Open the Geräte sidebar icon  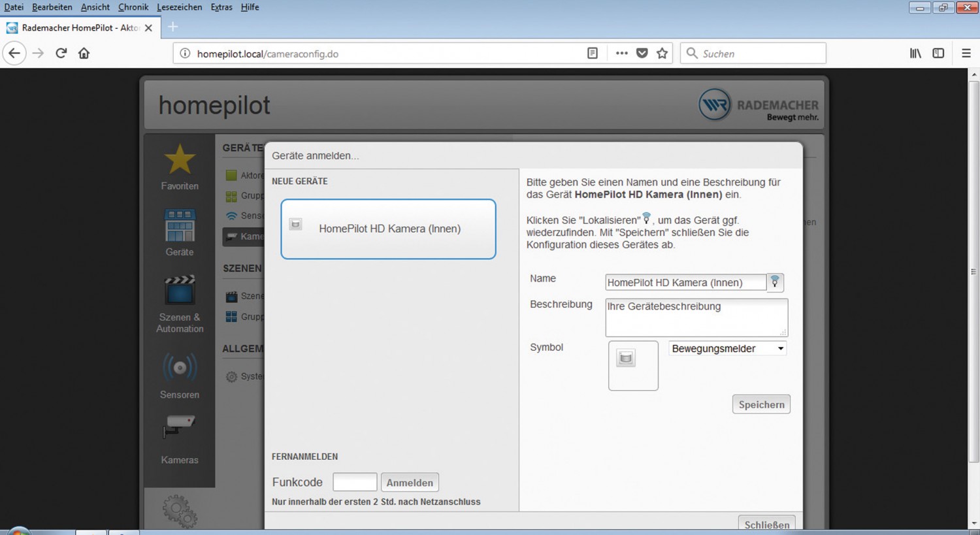(180, 227)
